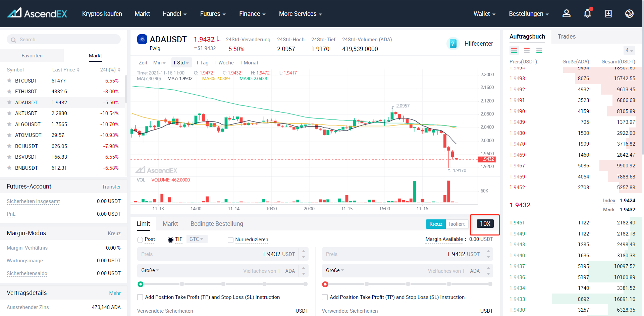Enable the Nur reduzieren checkbox
This screenshot has height=316, width=644.
(x=230, y=240)
